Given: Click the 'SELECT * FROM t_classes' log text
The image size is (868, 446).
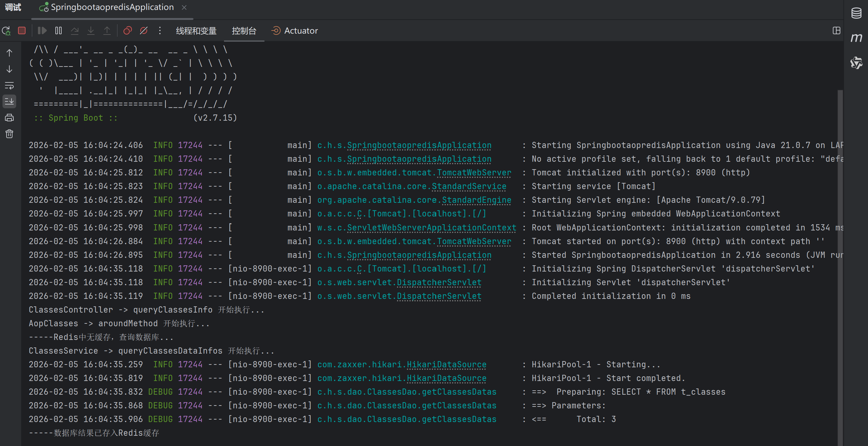Looking at the screenshot, I should click(668, 392).
